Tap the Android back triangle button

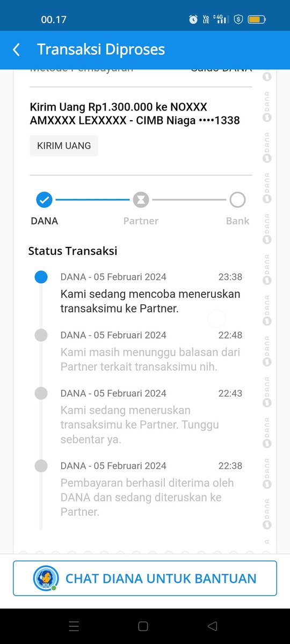[212, 626]
